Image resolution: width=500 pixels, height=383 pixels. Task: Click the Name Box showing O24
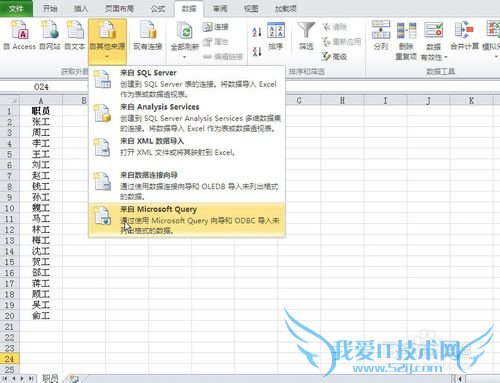click(x=42, y=87)
